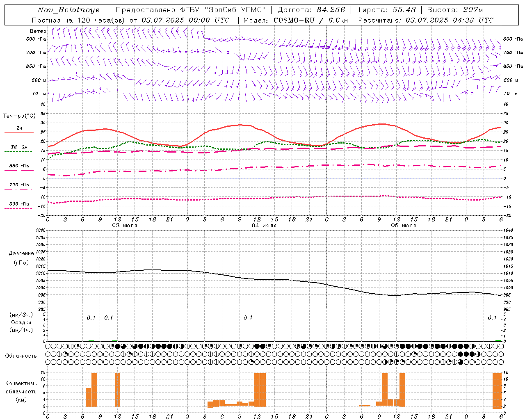This screenshot has height=420, width=525.
Task: Click the Ветер panel label
Action: point(38,31)
